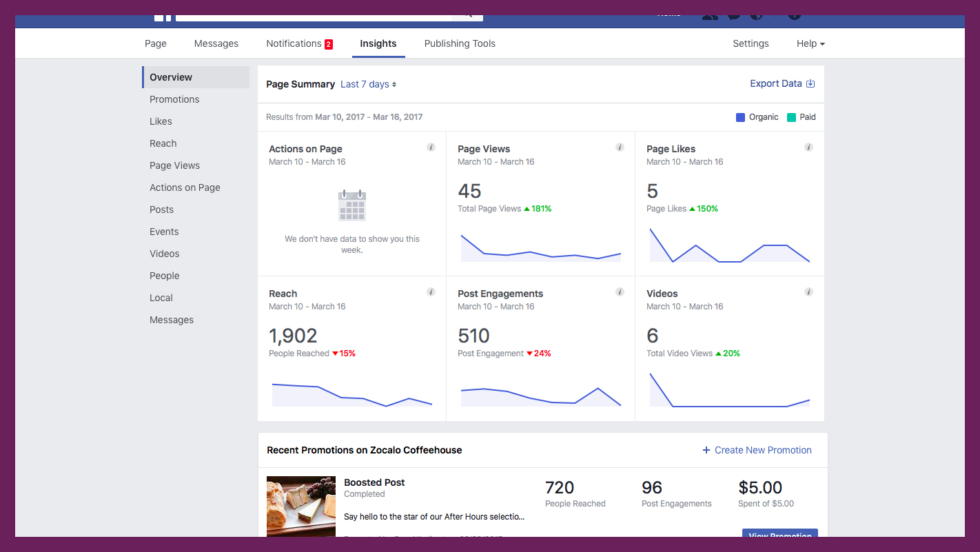980x552 pixels.
Task: Click Create New Promotion link
Action: coord(757,450)
